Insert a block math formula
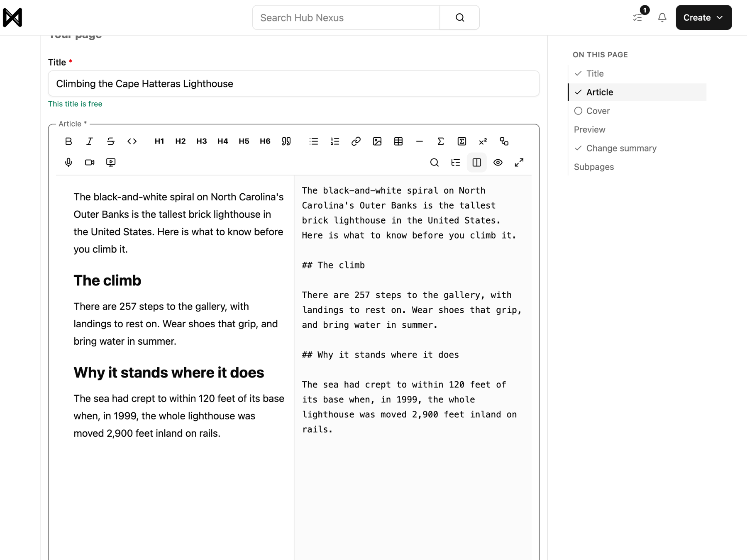 pyautogui.click(x=462, y=141)
